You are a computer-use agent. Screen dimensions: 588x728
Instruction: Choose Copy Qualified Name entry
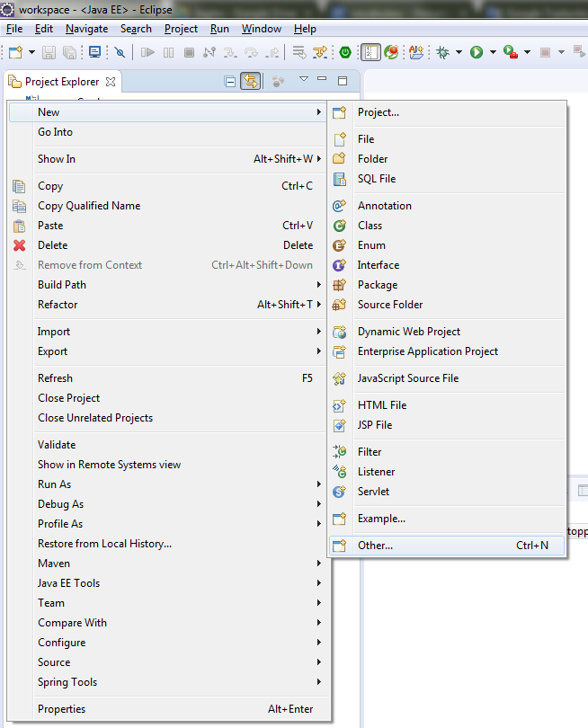click(x=168, y=206)
